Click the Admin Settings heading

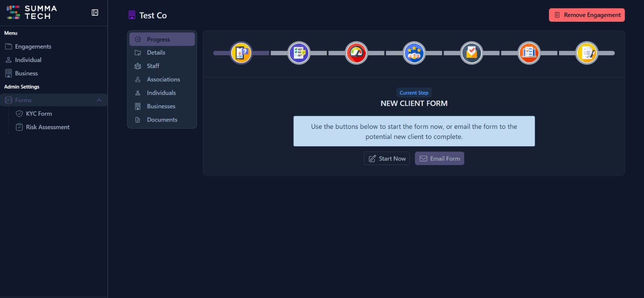click(22, 87)
